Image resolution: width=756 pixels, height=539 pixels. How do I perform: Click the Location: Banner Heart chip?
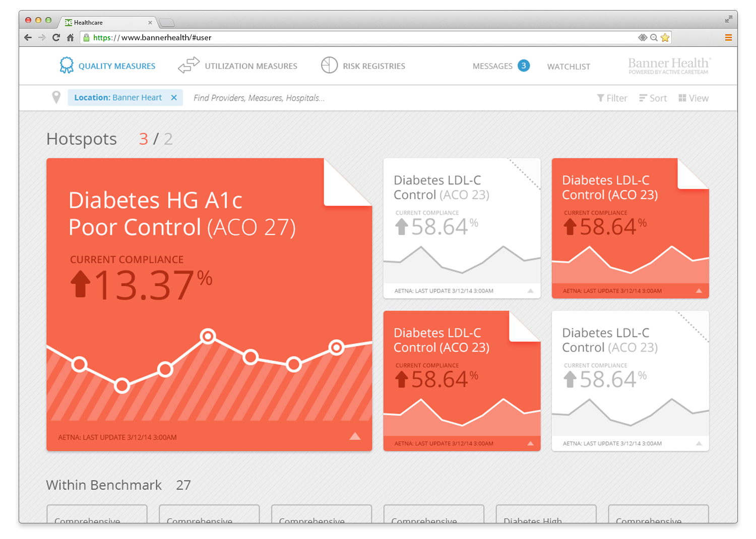point(125,98)
